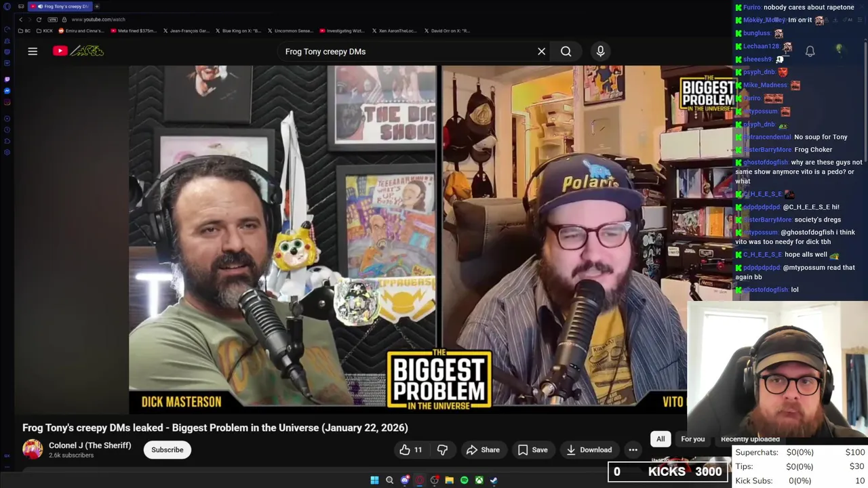
Task: Switch to Opera GX taskbar icon
Action: click(x=420, y=480)
